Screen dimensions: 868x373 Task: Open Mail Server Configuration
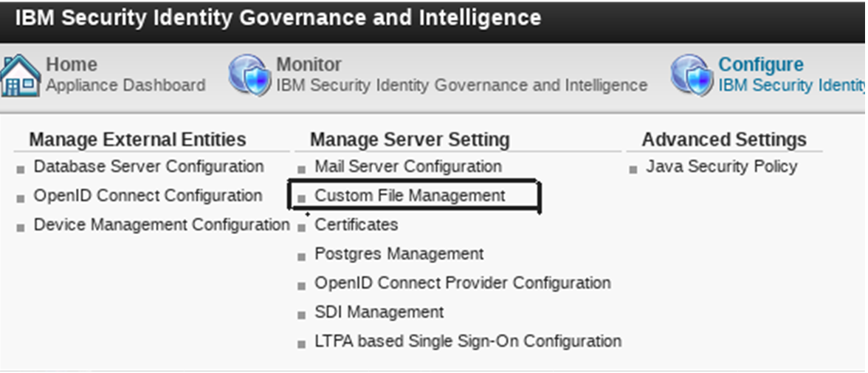[408, 166]
